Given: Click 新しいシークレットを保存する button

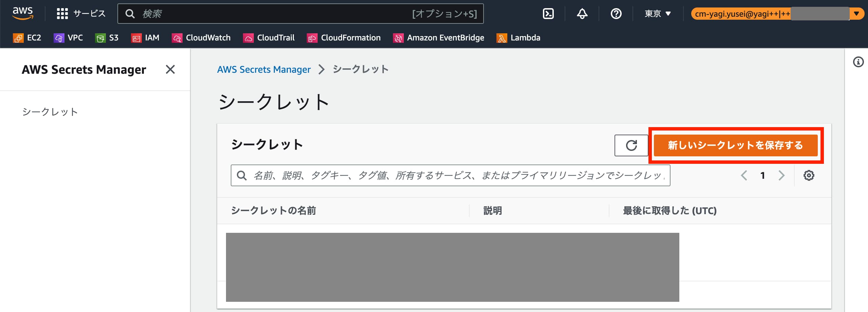Looking at the screenshot, I should (x=736, y=145).
